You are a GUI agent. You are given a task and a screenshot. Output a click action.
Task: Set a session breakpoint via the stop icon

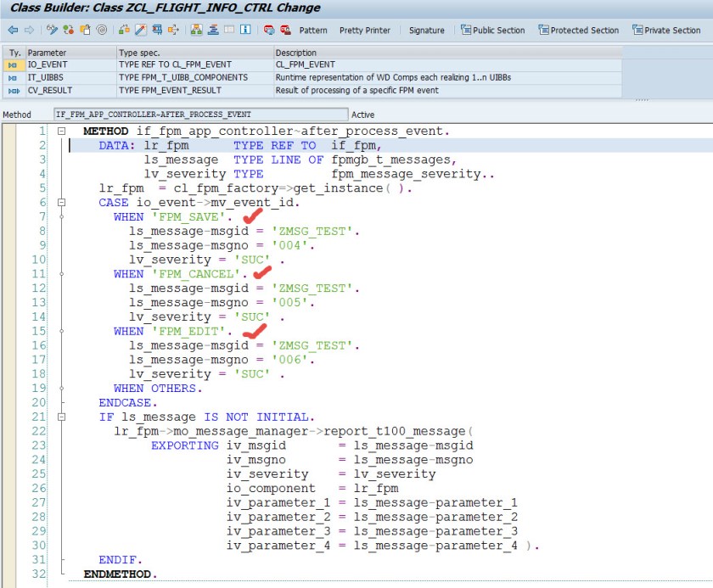coord(268,30)
